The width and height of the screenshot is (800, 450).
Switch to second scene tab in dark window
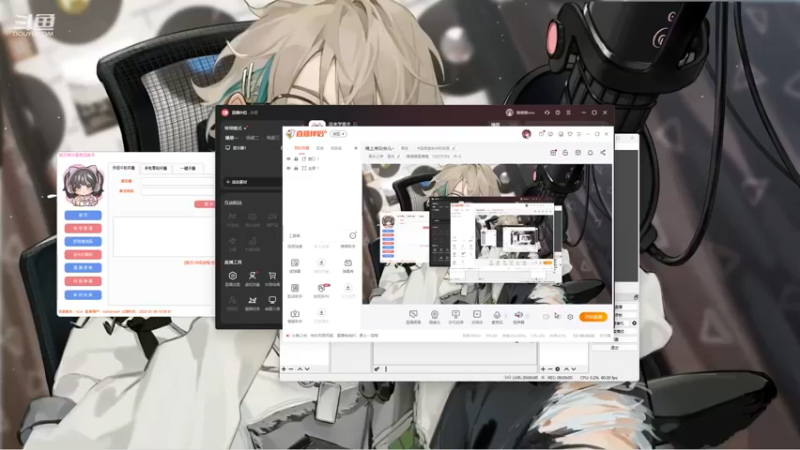[252, 138]
